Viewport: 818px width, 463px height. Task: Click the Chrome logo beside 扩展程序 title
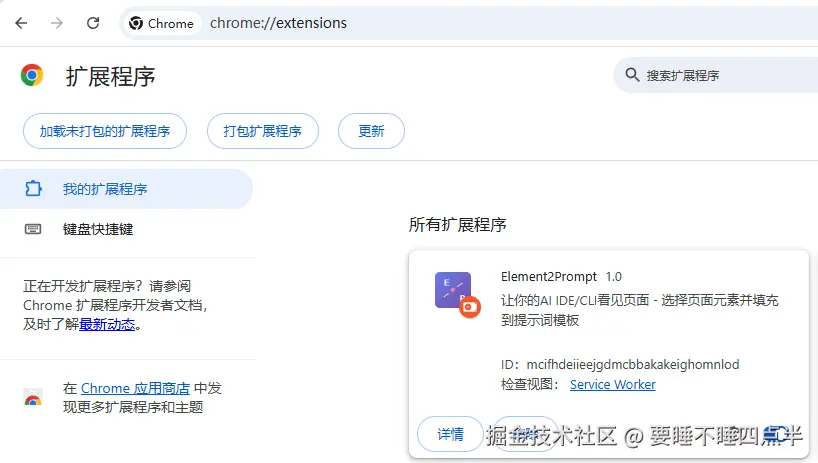pyautogui.click(x=32, y=76)
